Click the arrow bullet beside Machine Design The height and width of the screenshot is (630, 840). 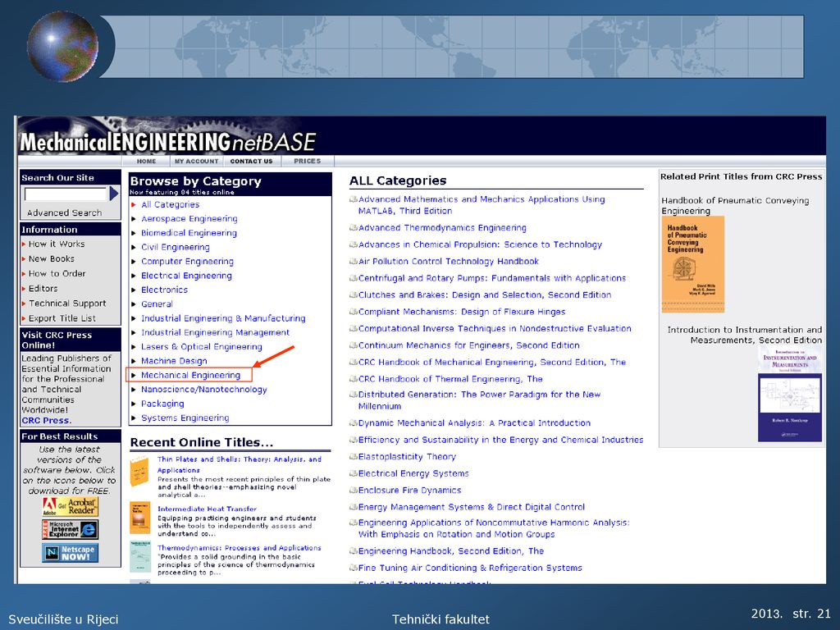(134, 361)
